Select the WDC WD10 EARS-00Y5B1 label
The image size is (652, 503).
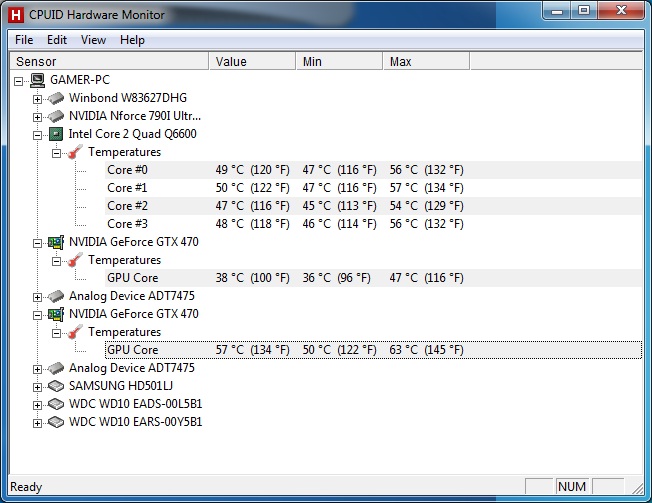pos(135,422)
